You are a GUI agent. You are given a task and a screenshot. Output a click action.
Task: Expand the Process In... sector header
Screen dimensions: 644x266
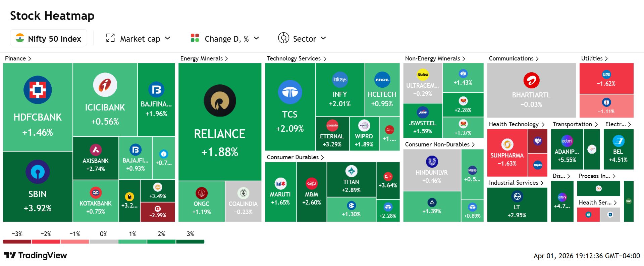(x=597, y=176)
